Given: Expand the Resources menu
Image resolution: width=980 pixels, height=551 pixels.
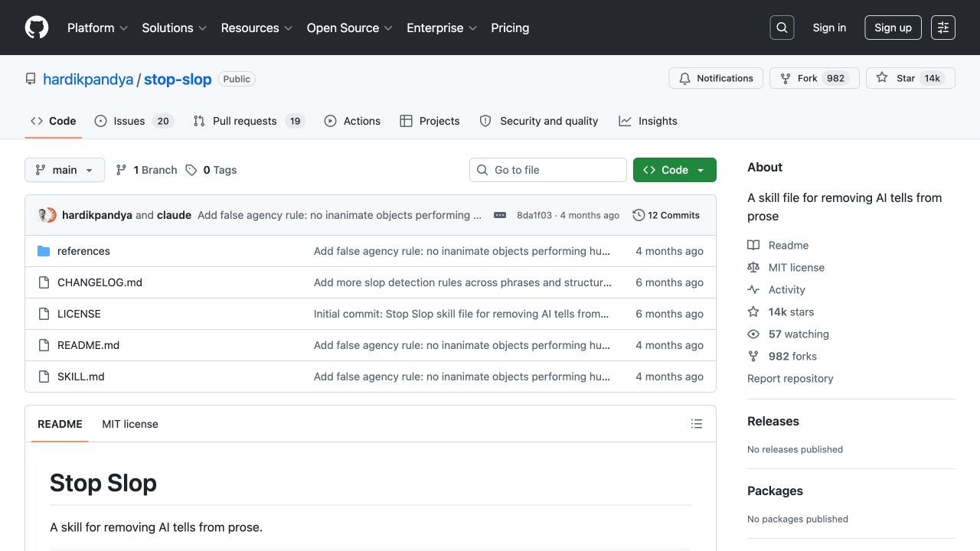Looking at the screenshot, I should click(257, 28).
